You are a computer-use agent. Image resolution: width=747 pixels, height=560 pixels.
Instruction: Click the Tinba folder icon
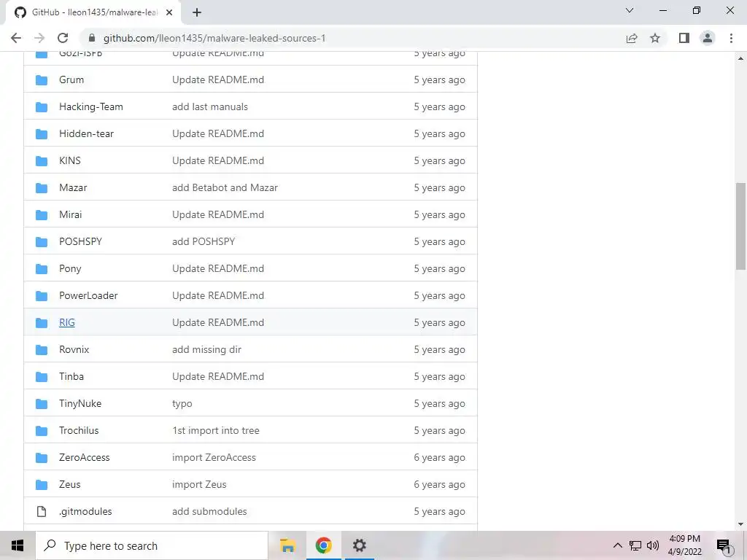(42, 377)
